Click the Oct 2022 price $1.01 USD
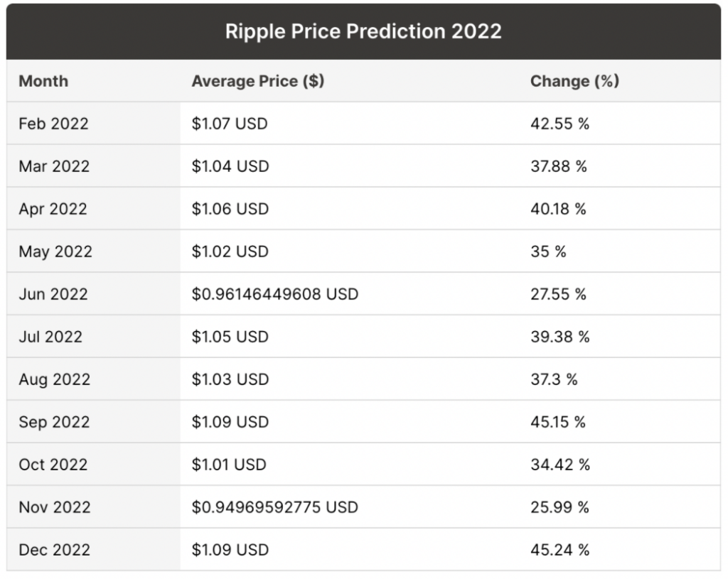 (x=229, y=465)
